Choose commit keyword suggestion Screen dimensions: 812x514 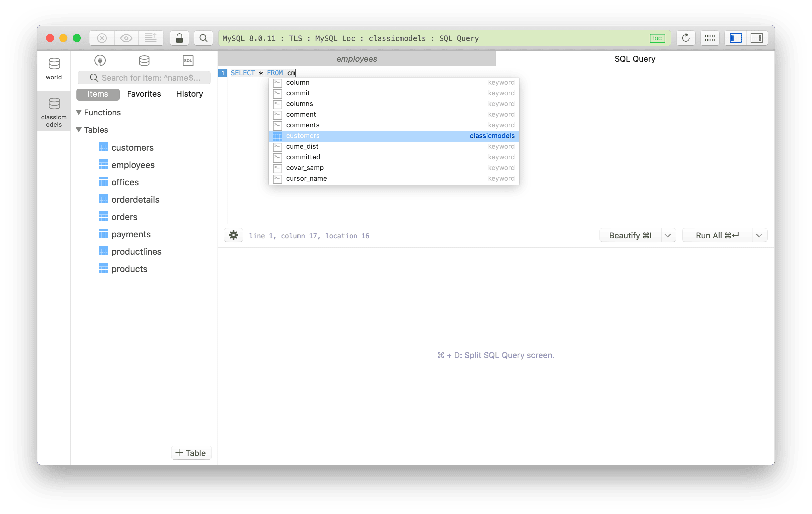pos(394,93)
